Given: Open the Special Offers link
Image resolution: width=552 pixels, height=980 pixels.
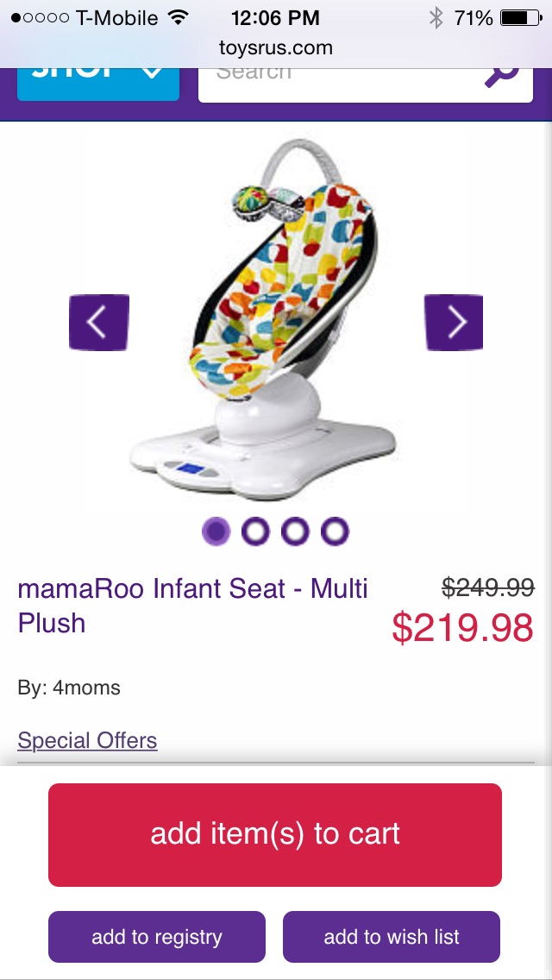Looking at the screenshot, I should (x=87, y=740).
